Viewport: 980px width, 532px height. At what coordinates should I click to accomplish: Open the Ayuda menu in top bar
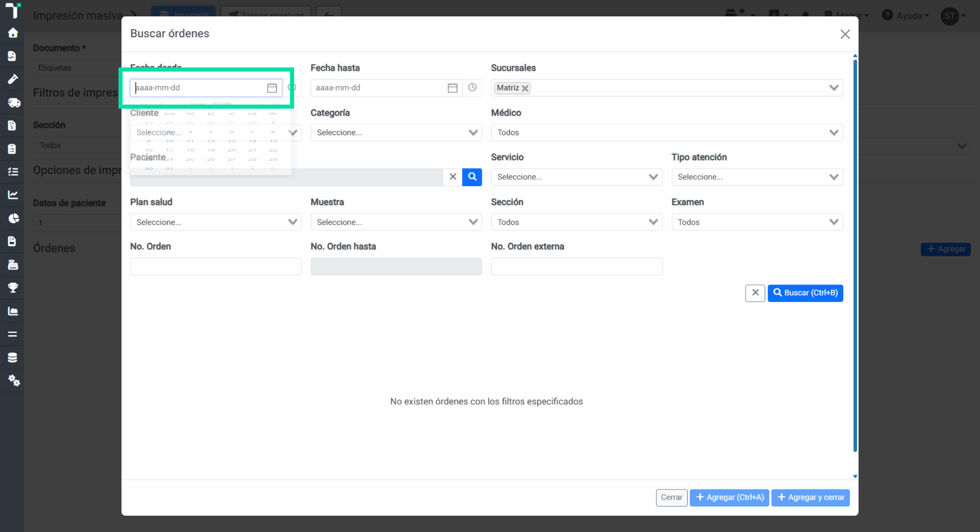point(905,16)
